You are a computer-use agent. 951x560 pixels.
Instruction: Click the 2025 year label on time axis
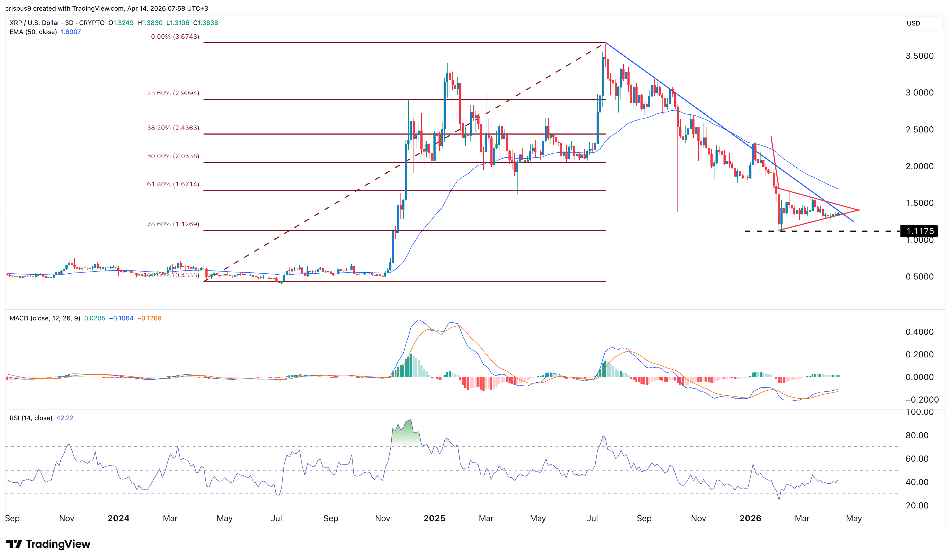[x=434, y=518]
